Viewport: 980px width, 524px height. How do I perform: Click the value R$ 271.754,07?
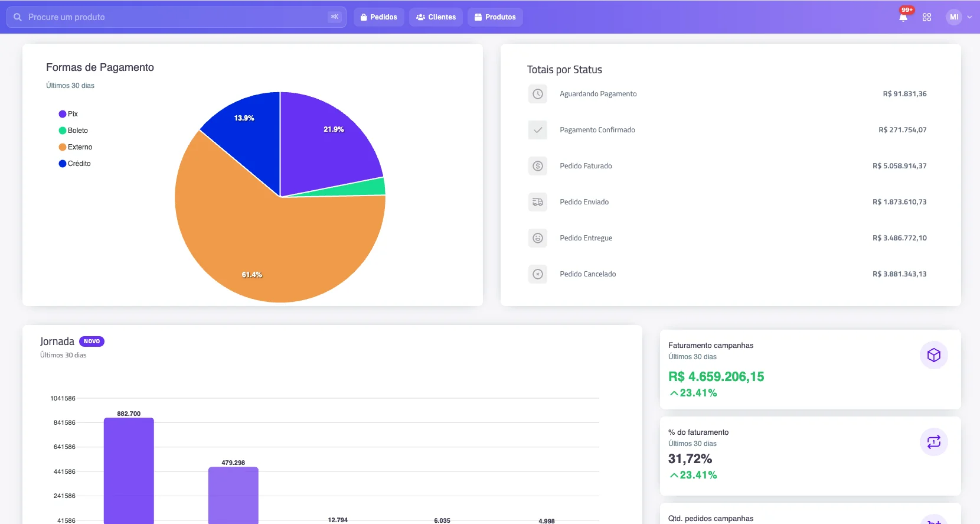tap(902, 130)
